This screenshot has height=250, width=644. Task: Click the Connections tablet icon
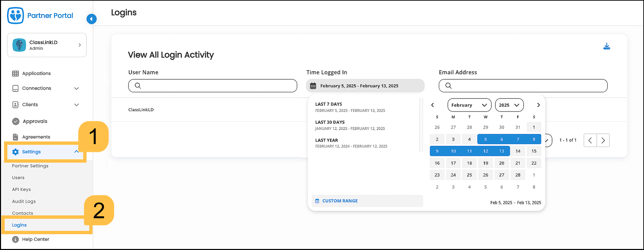coord(15,88)
